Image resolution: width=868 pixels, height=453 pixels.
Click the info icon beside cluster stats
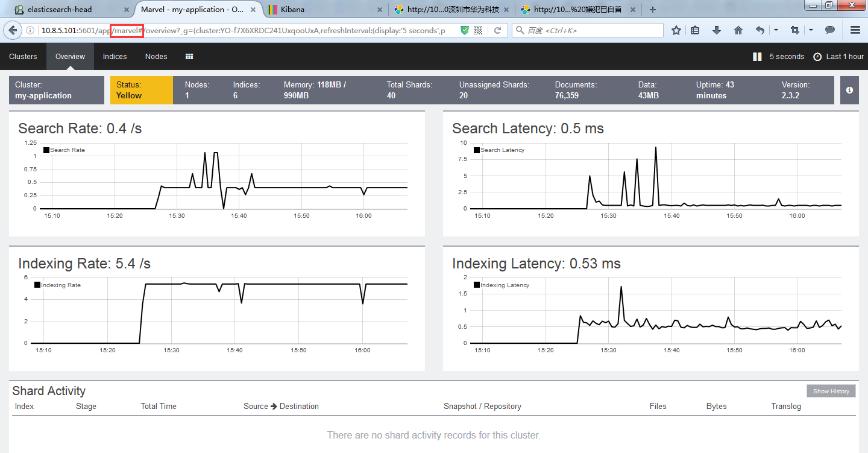click(849, 90)
